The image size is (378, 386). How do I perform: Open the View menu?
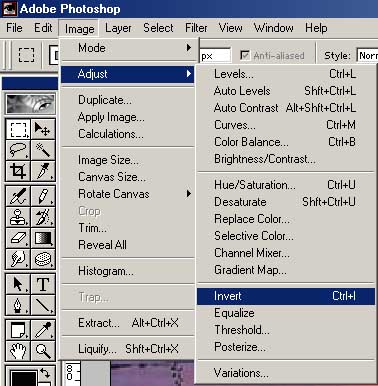231,28
